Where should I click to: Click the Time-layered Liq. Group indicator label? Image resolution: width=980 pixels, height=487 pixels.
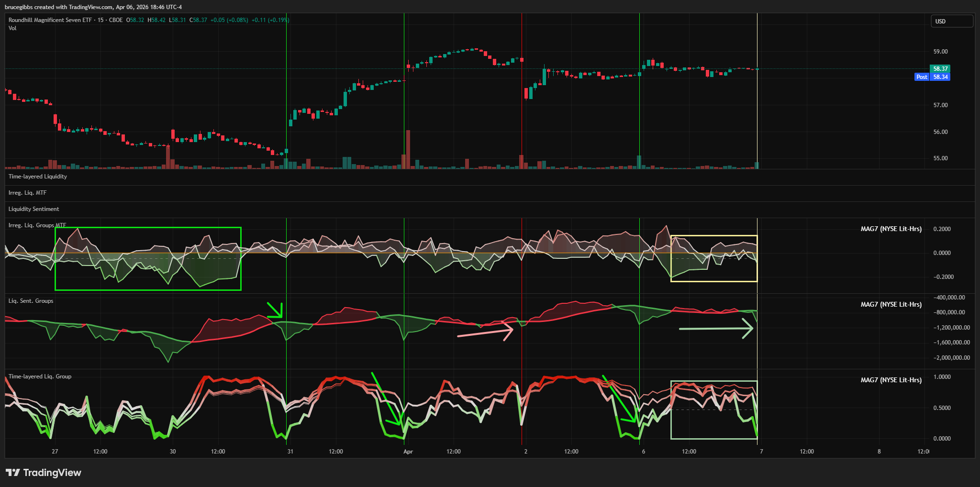click(40, 376)
